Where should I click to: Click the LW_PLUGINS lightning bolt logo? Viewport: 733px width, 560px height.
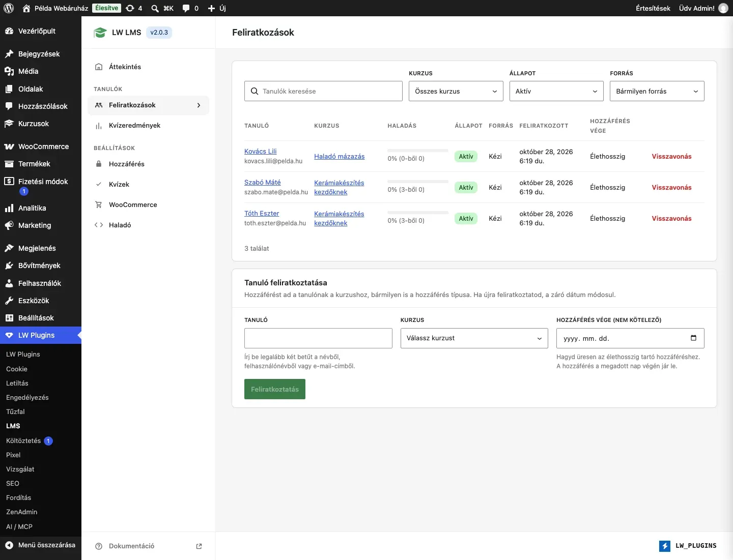click(665, 546)
